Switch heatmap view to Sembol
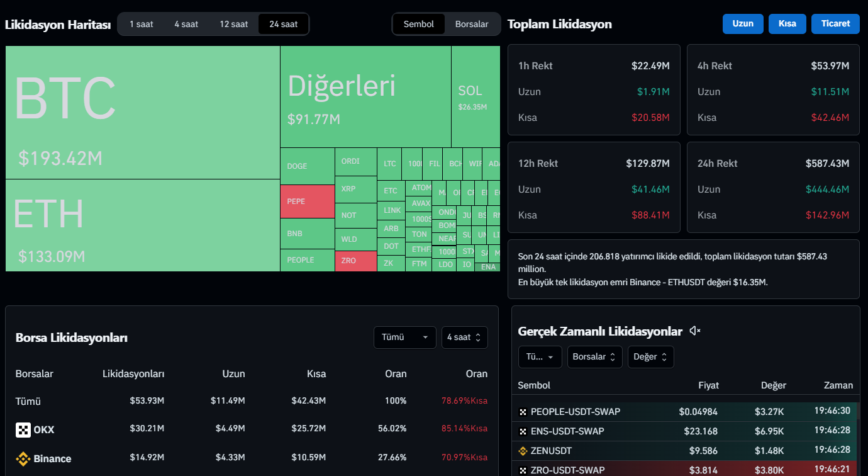This screenshot has width=868, height=476. (419, 24)
